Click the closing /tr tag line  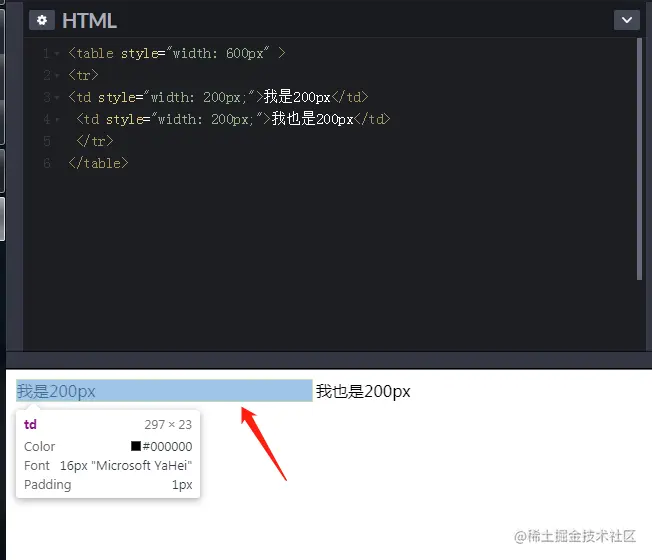click(x=95, y=141)
